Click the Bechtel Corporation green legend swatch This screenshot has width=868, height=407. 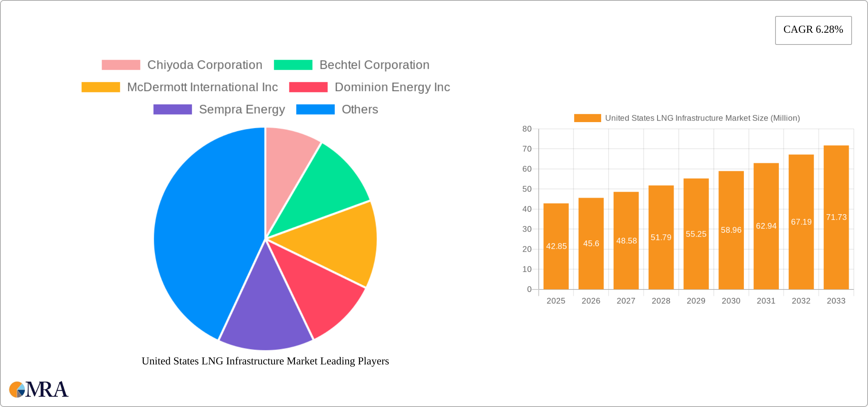tap(293, 65)
